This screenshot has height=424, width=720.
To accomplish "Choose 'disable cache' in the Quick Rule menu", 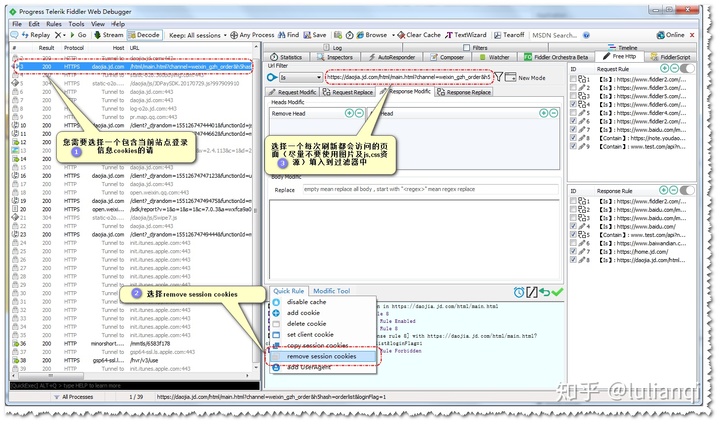I will [x=306, y=302].
